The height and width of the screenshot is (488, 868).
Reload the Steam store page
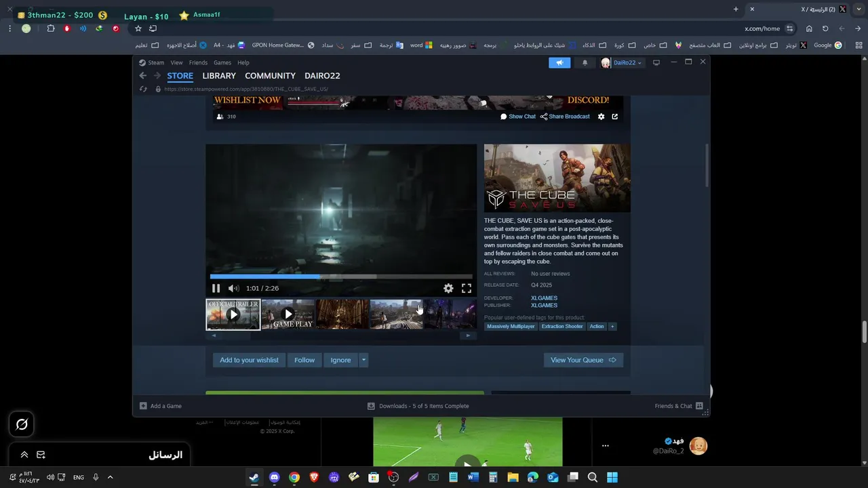coord(143,89)
